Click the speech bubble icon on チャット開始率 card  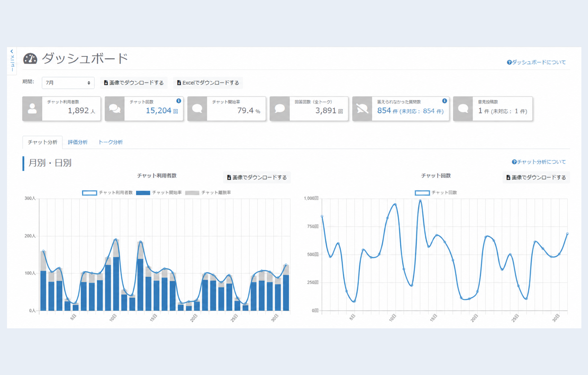[x=197, y=109]
